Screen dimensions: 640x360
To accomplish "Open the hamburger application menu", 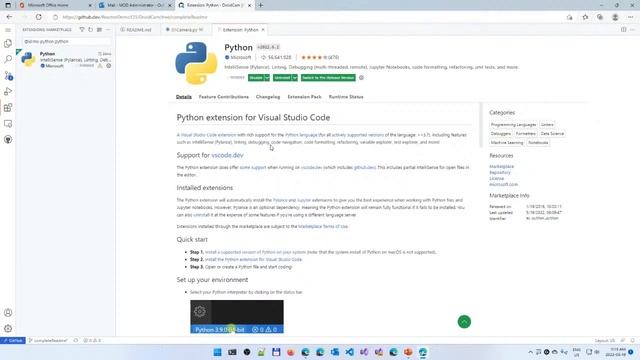I will click(x=8, y=30).
